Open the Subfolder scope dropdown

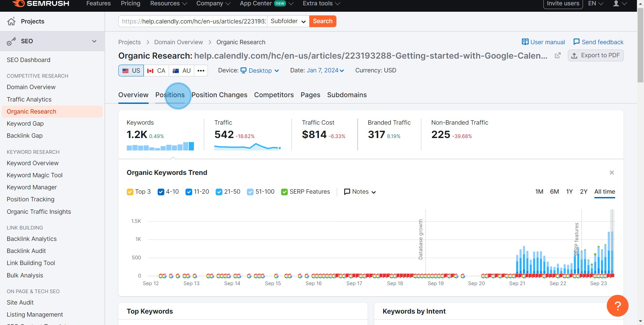tap(288, 21)
